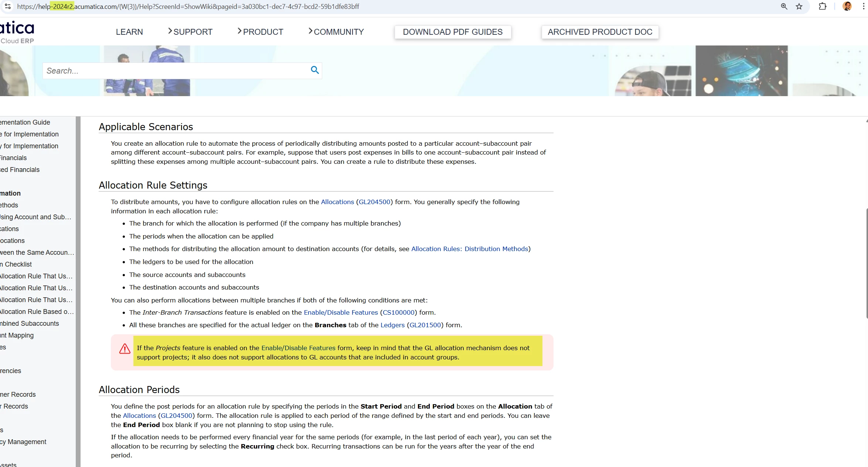Open the user profile avatar
Image resolution: width=868 pixels, height=467 pixels.
(847, 7)
